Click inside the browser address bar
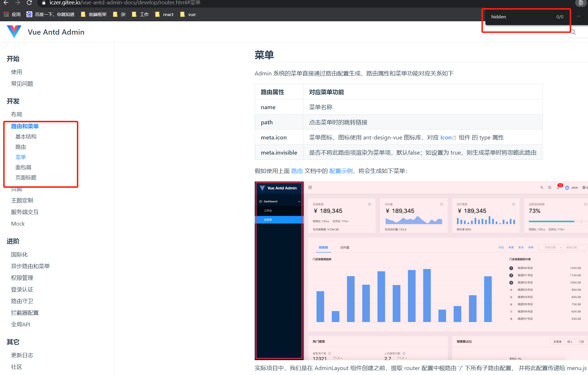 tap(146, 3)
